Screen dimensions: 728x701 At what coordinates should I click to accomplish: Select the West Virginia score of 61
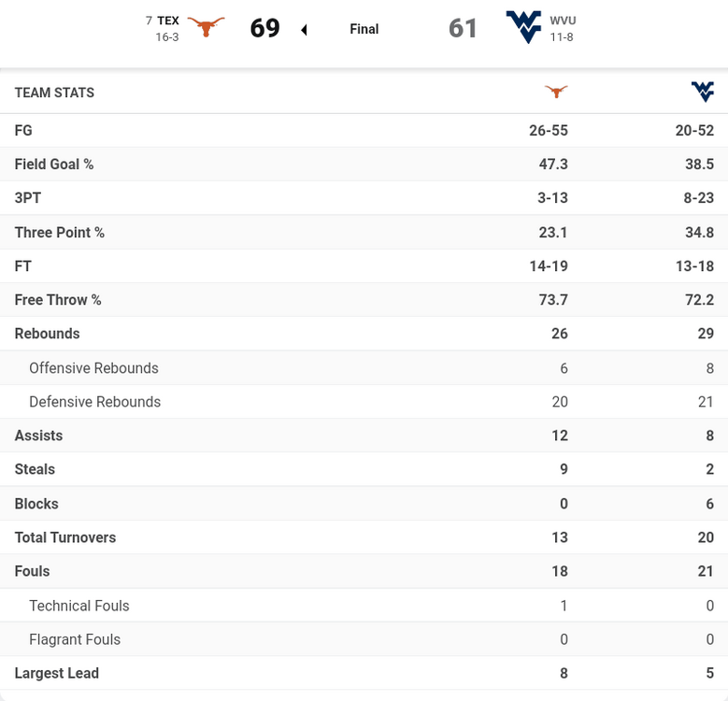(464, 28)
